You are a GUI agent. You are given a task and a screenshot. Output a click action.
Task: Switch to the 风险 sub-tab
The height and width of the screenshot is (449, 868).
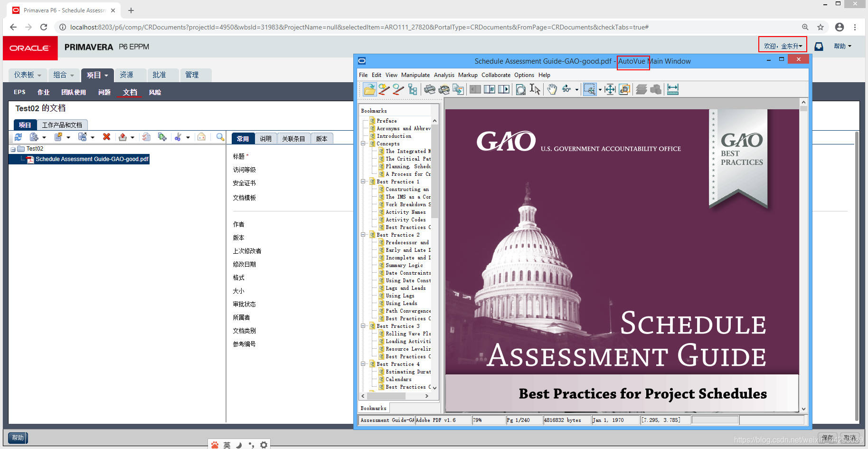pyautogui.click(x=155, y=92)
